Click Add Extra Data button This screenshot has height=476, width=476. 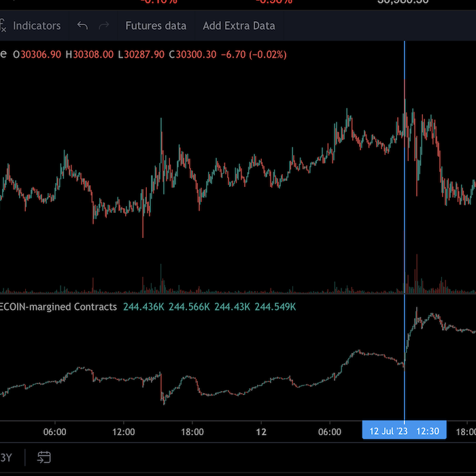[239, 26]
